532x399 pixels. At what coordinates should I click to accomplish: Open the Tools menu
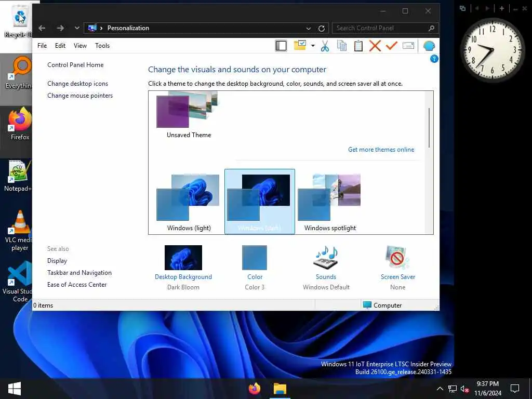pos(102,46)
